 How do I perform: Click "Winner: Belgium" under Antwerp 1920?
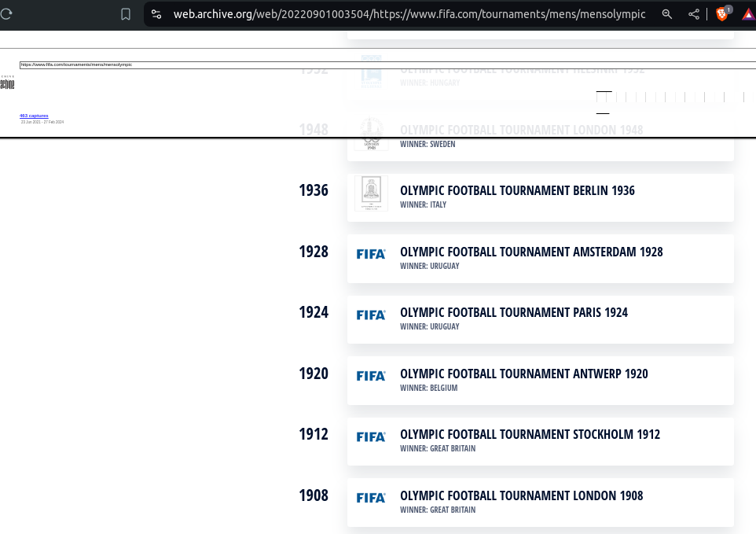click(x=428, y=389)
